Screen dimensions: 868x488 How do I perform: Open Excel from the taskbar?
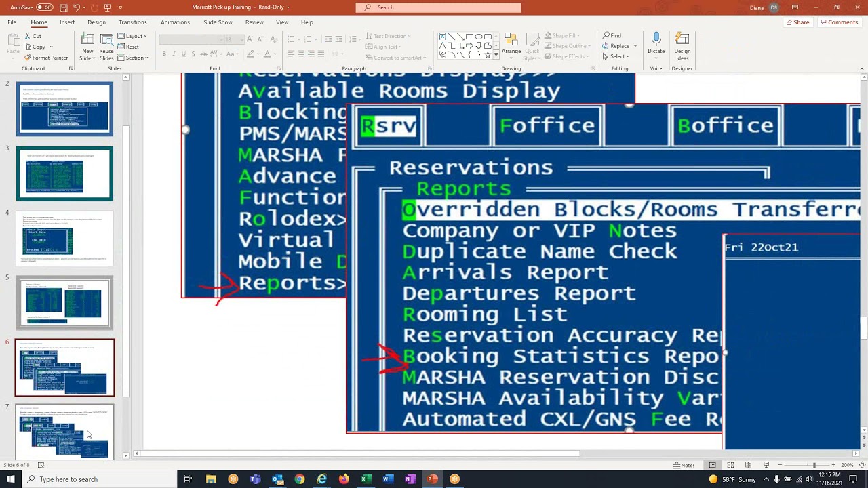[x=366, y=479]
